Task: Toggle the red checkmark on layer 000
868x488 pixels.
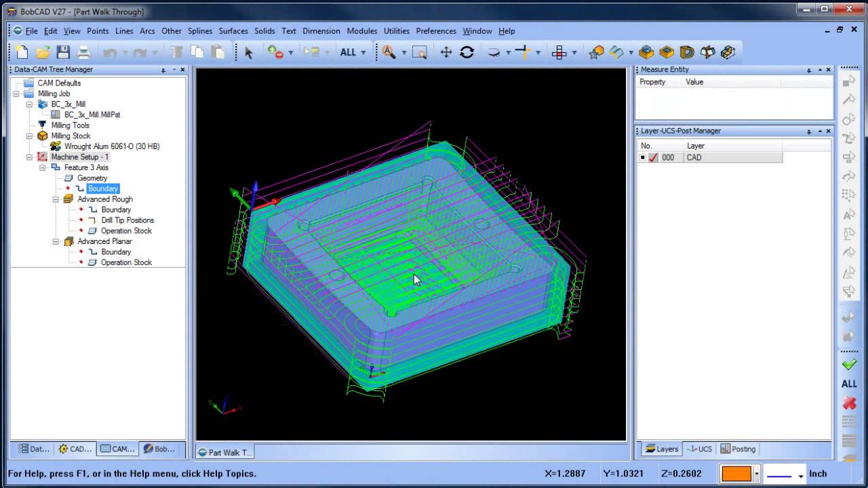Action: tap(653, 157)
